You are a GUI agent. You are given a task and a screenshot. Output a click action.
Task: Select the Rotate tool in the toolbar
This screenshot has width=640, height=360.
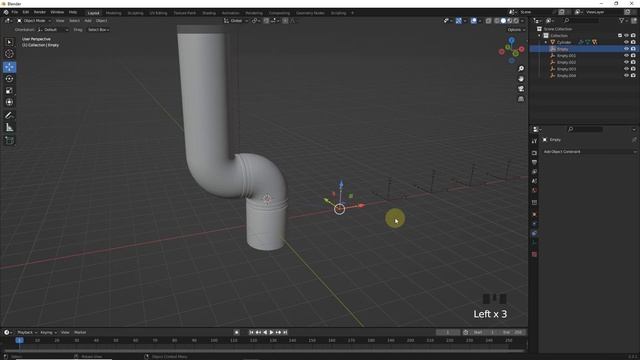(9, 79)
